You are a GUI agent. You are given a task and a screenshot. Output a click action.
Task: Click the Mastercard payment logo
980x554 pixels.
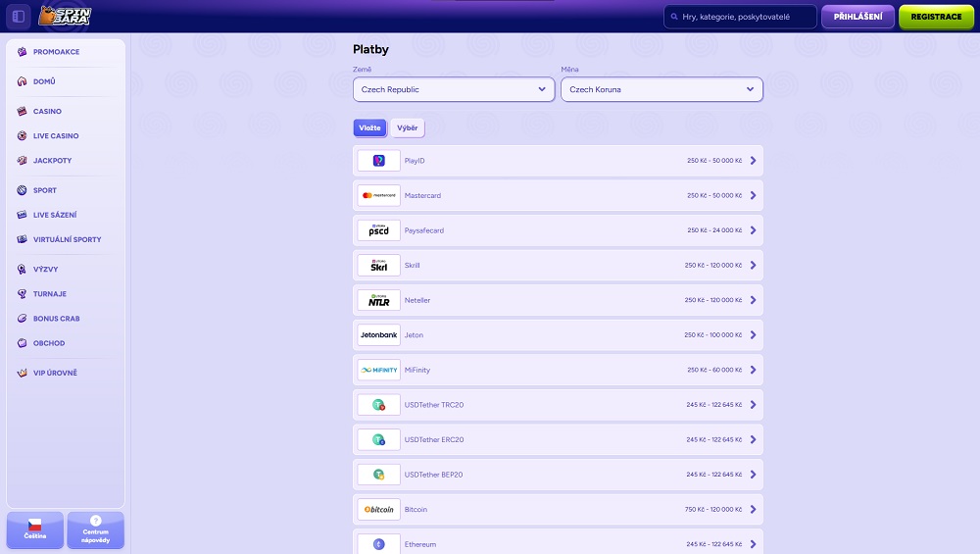[x=378, y=196]
